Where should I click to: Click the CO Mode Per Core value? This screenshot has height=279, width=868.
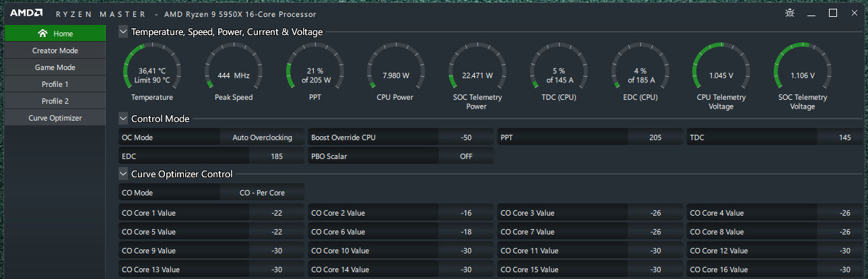click(262, 193)
